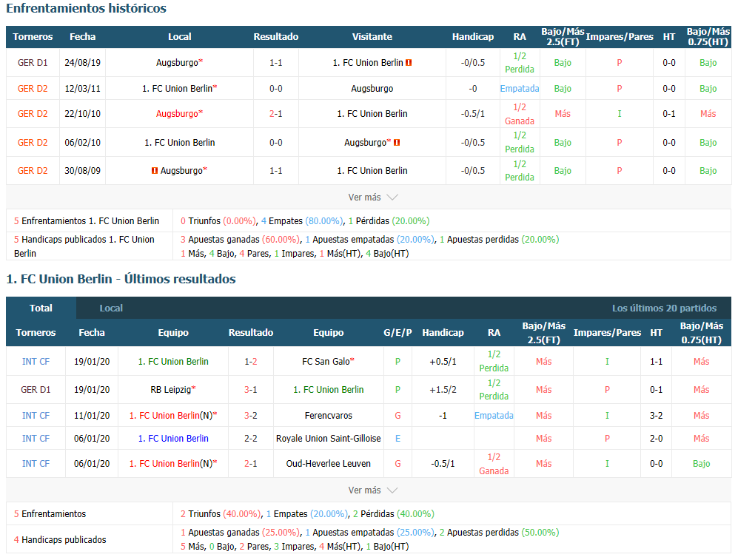The width and height of the screenshot is (738, 560).
Task: Click handicap +1.5/2 in RB Leipzig row
Action: [443, 390]
